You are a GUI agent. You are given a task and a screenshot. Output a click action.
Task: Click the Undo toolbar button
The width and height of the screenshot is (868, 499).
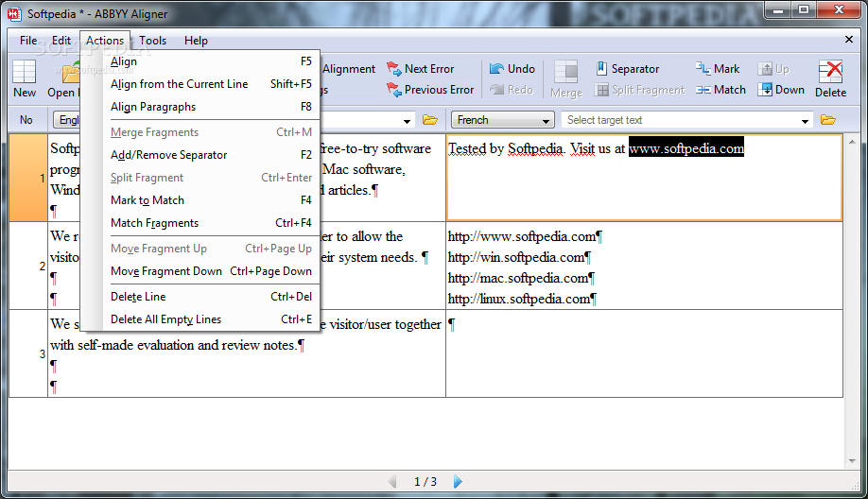[512, 69]
